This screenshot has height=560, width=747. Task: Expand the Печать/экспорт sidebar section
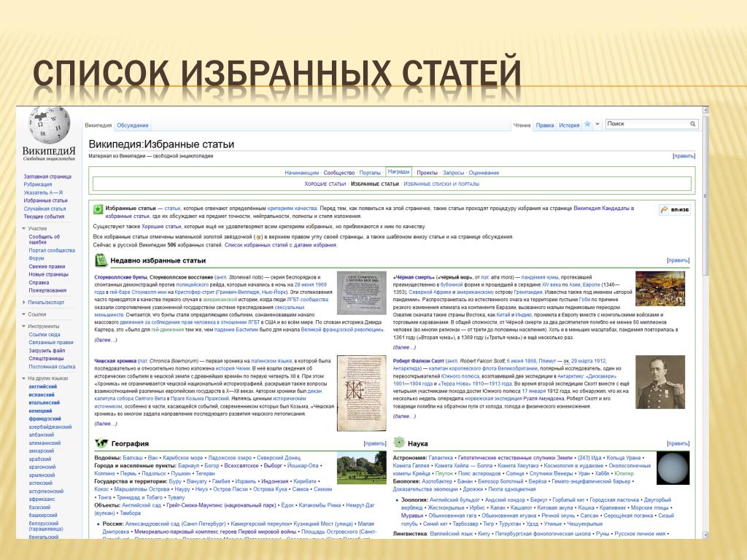coord(24,303)
